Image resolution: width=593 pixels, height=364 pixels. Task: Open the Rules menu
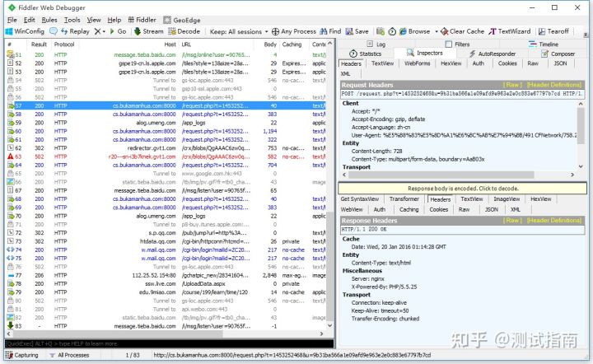[49, 20]
